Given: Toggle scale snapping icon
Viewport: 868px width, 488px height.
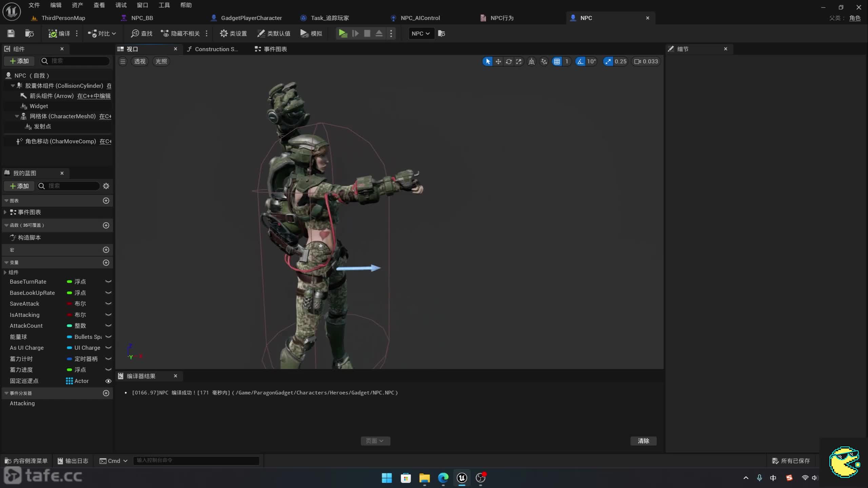Looking at the screenshot, I should tap(608, 61).
